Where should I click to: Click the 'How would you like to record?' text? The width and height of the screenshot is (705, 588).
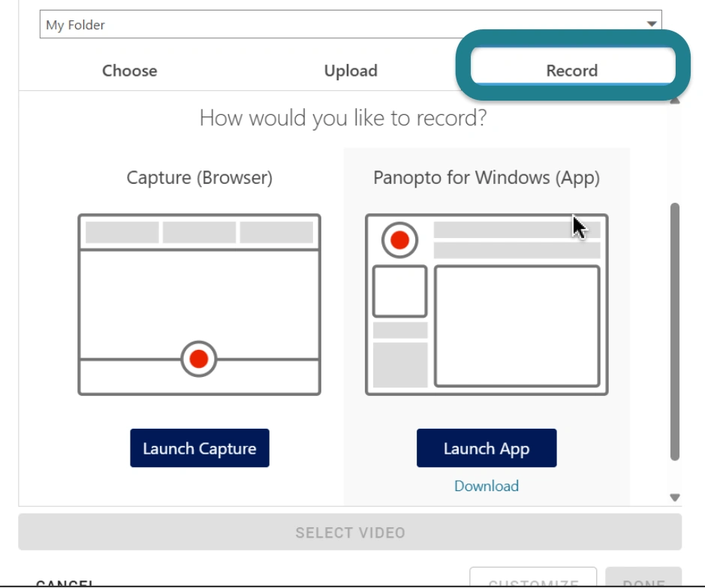tap(343, 118)
